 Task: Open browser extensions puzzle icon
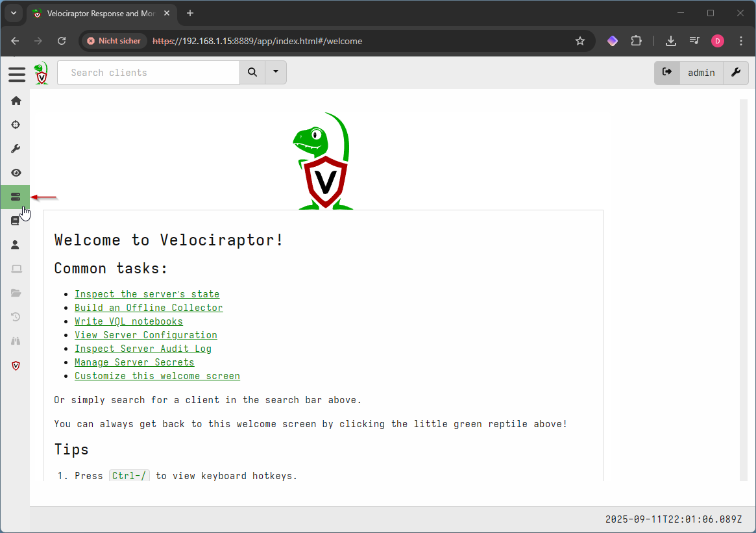pyautogui.click(x=637, y=41)
